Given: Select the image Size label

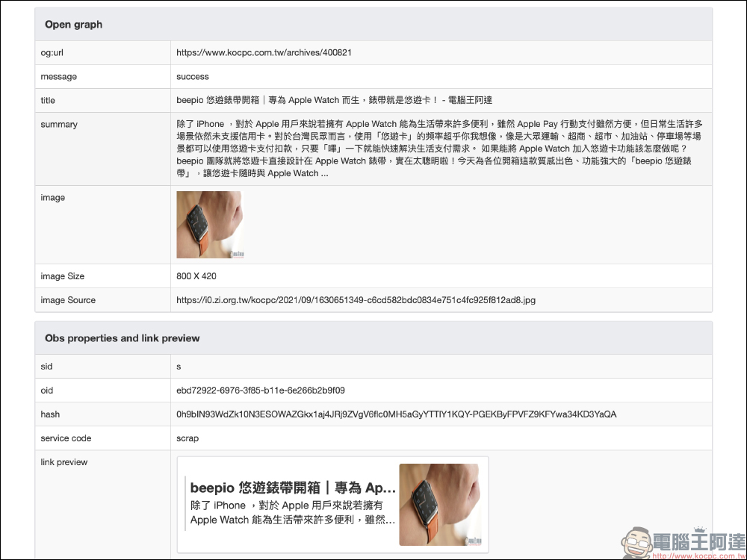Looking at the screenshot, I should tap(63, 276).
